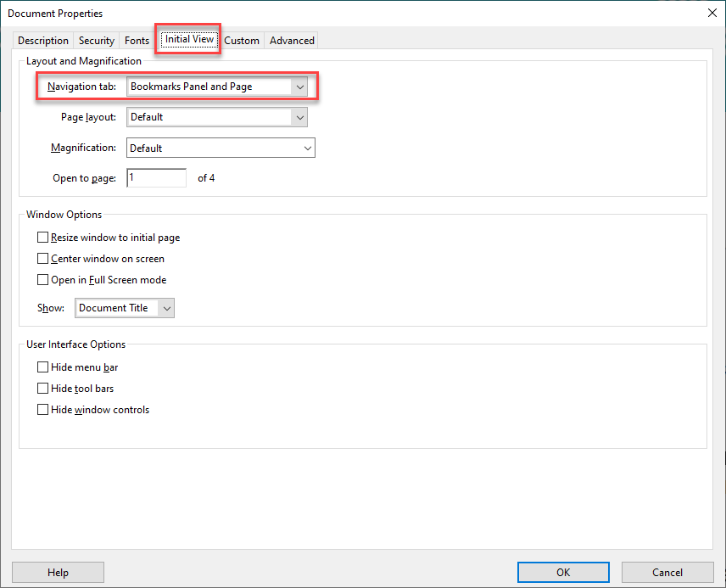Switch to the Initial View tab
This screenshot has width=726, height=588.
pos(187,39)
